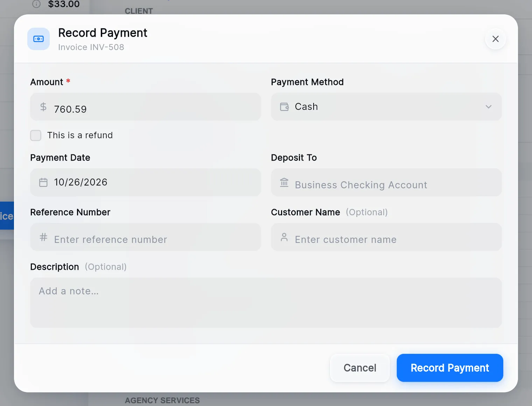The image size is (532, 406).
Task: Click the Reference Number label
Action: coord(70,212)
